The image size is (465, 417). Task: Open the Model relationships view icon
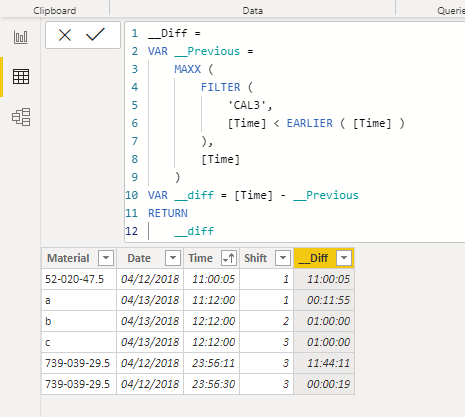point(21,117)
